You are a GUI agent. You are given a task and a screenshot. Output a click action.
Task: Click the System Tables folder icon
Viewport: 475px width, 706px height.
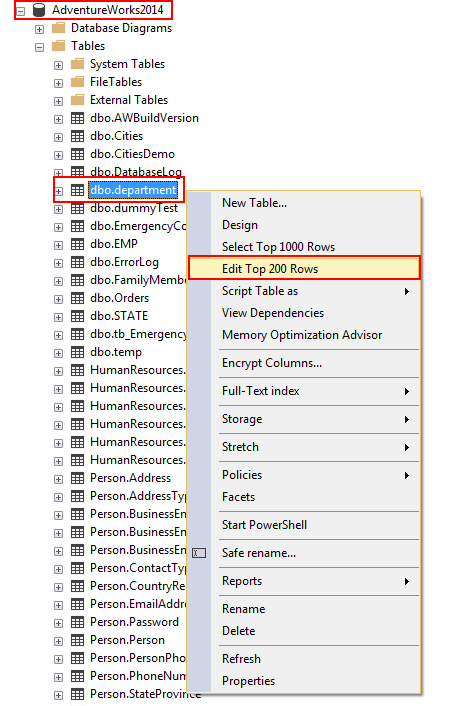(77, 64)
